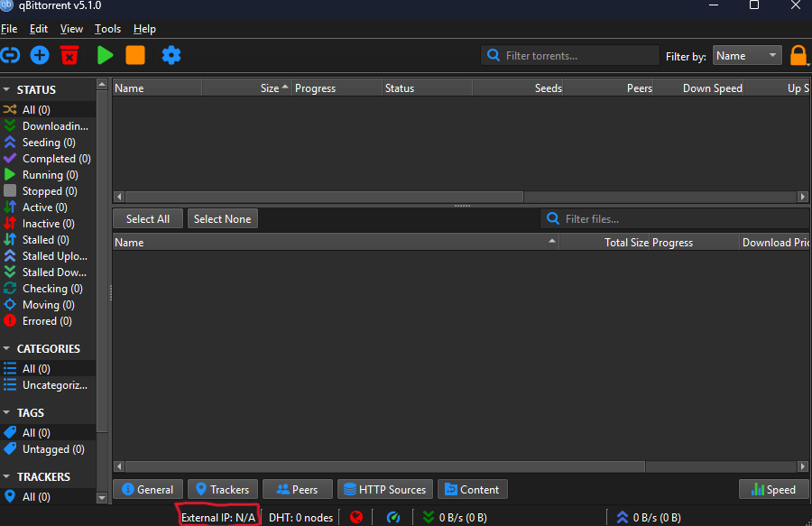This screenshot has height=526, width=812.
Task: Open the Tools menu
Action: pos(107,29)
